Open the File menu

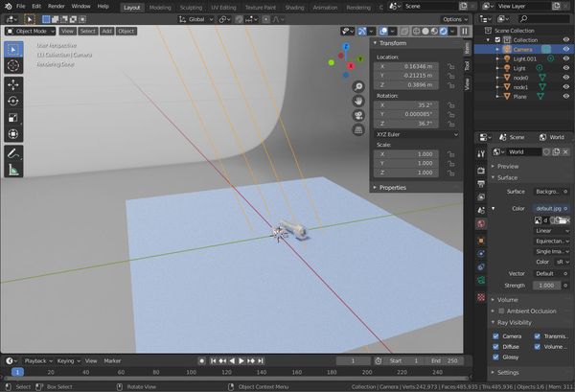pyautogui.click(x=21, y=7)
